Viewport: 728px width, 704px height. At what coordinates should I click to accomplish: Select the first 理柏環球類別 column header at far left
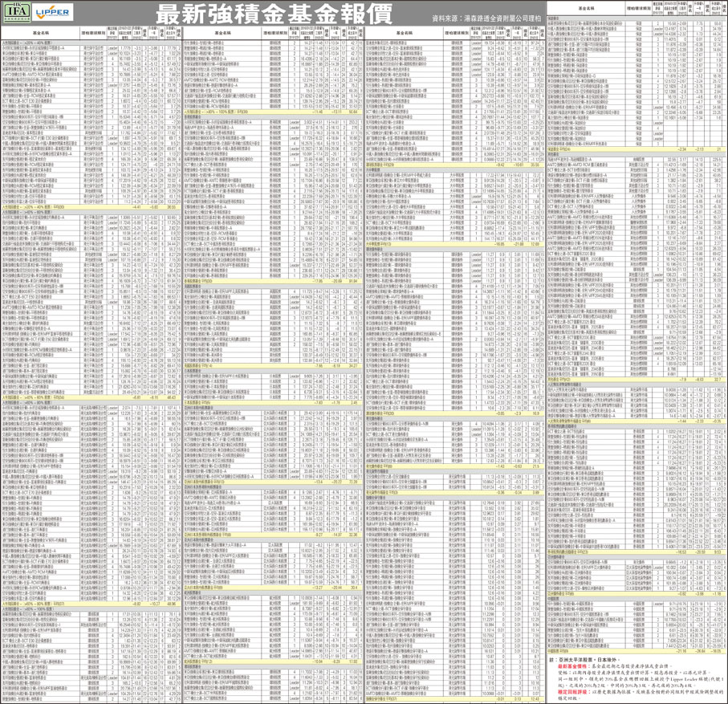[96, 33]
